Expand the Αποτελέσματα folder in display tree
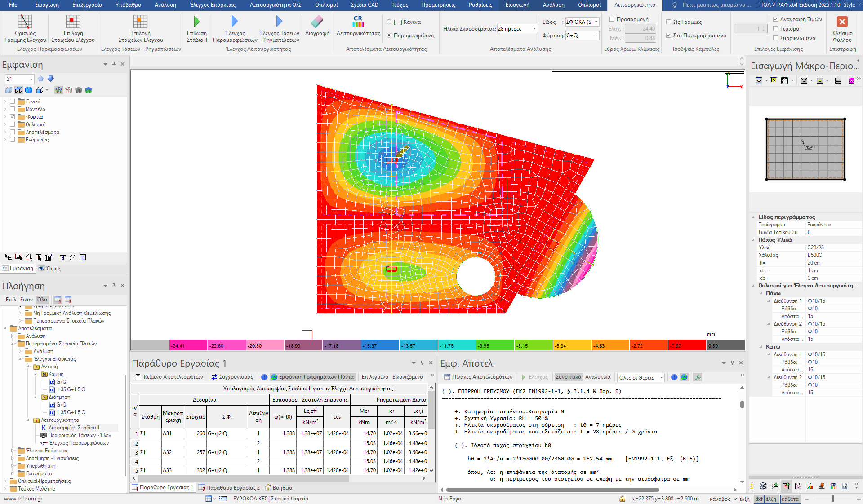Viewport: 863px width, 504px height. [5, 132]
